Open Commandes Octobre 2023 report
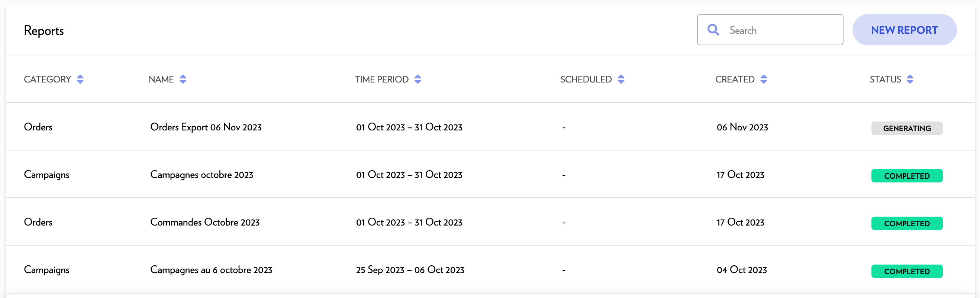980x298 pixels. pyautogui.click(x=205, y=222)
